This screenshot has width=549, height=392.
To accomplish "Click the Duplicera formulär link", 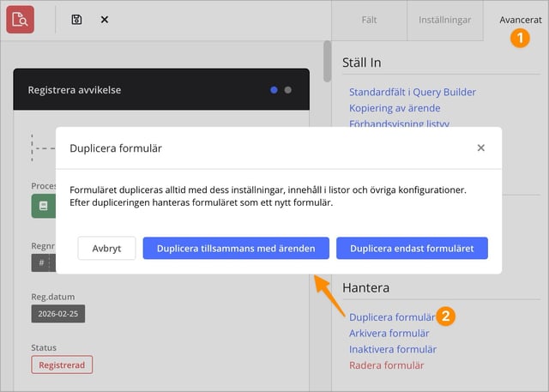I will 392,317.
